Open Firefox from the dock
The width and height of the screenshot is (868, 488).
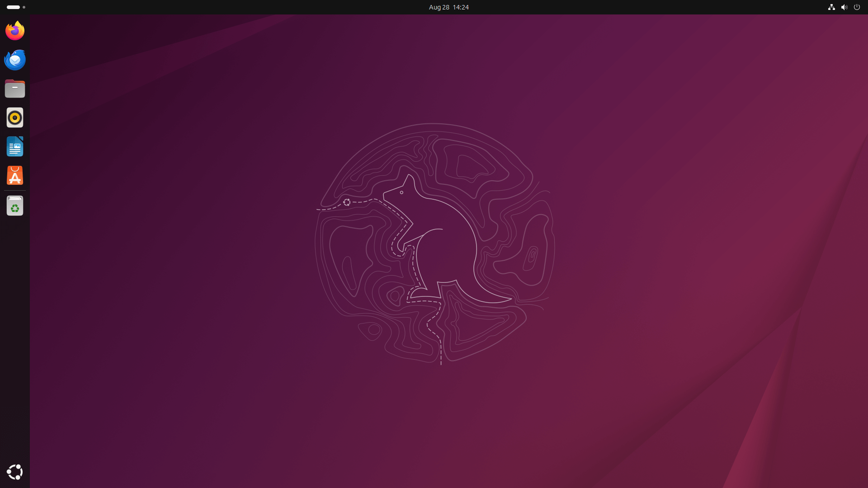click(x=15, y=30)
